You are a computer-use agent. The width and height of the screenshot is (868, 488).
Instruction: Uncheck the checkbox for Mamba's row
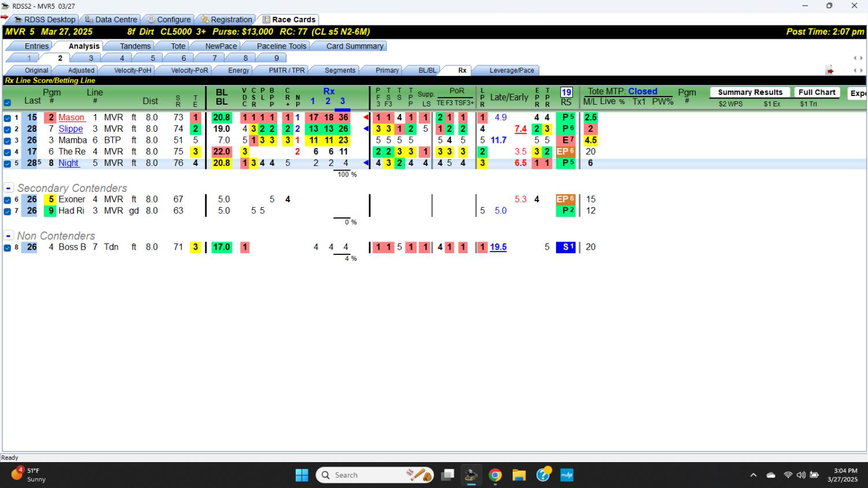(8, 141)
